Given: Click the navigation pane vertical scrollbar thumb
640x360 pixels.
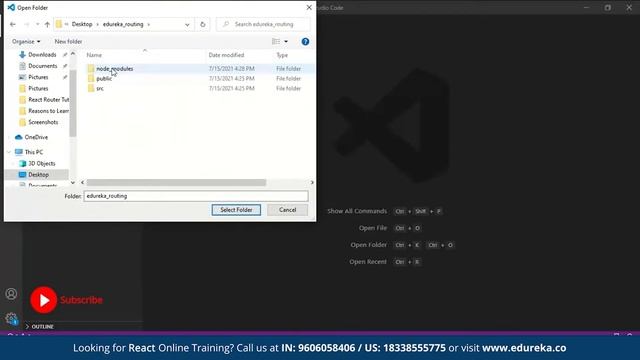Looking at the screenshot, I should [x=73, y=103].
